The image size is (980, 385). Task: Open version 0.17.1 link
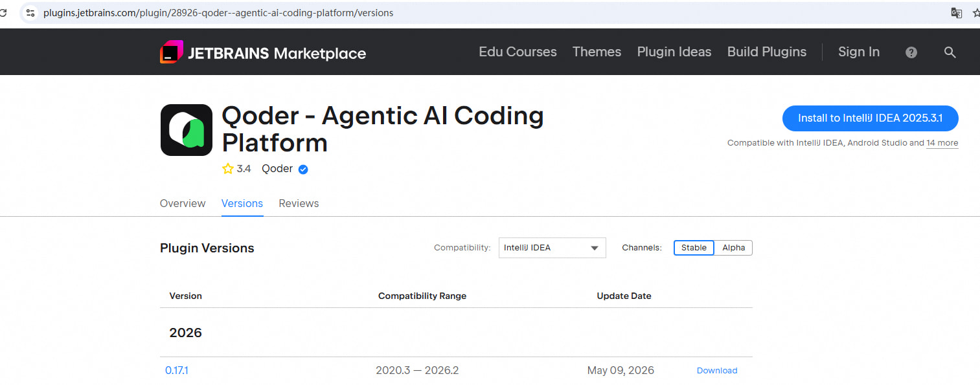pyautogui.click(x=177, y=371)
